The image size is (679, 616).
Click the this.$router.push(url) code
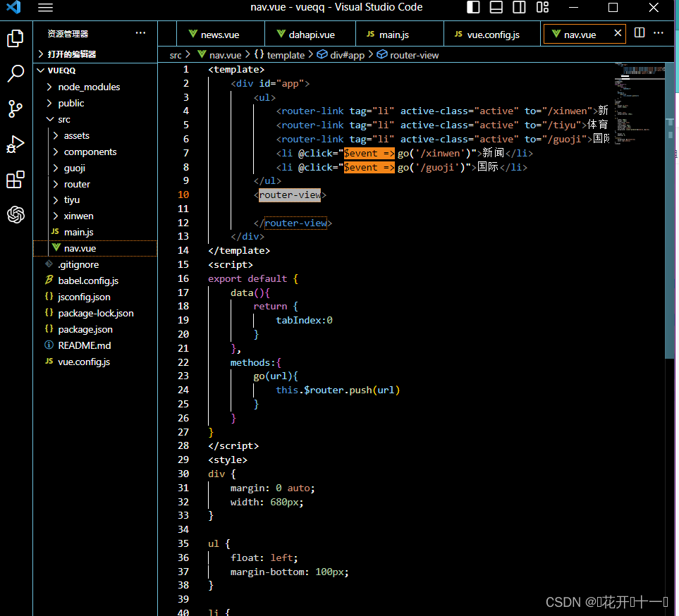click(x=338, y=390)
